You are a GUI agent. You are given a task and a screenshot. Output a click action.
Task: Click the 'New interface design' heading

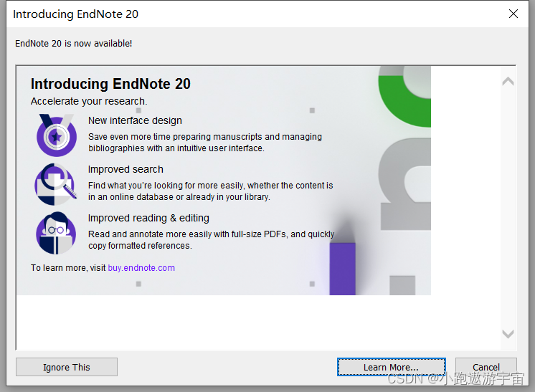[x=135, y=120]
